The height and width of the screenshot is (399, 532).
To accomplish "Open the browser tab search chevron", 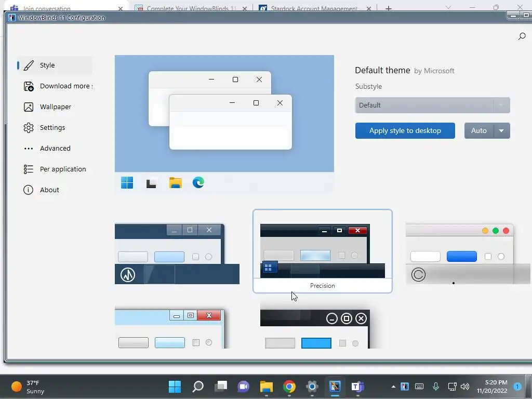I will (x=448, y=7).
